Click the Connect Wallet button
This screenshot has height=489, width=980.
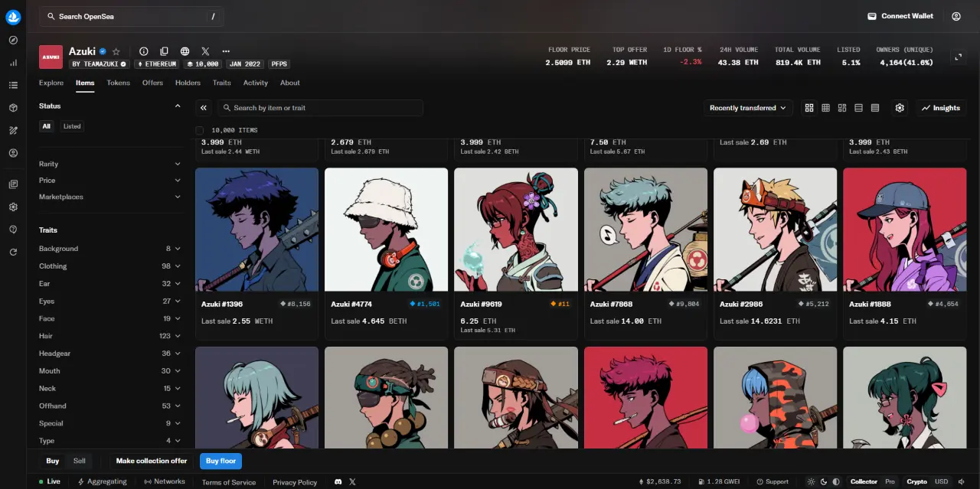(900, 16)
